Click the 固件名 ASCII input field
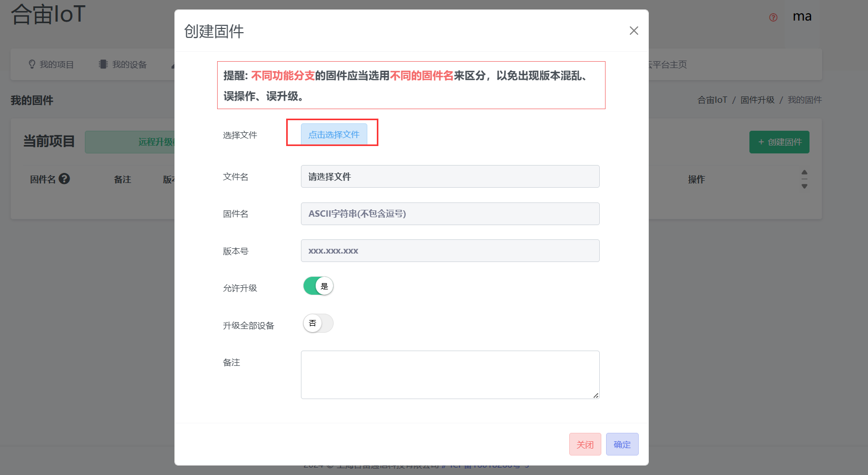The image size is (868, 475). (450, 214)
